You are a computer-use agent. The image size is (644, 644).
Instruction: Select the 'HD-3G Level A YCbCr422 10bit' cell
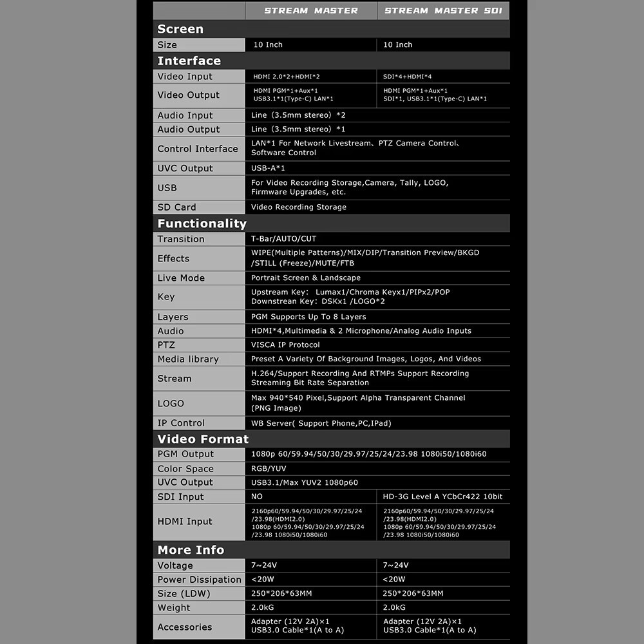442,497
